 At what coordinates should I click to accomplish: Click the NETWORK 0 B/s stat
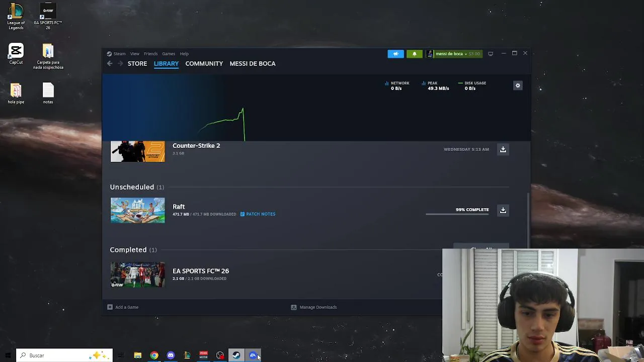(x=397, y=85)
